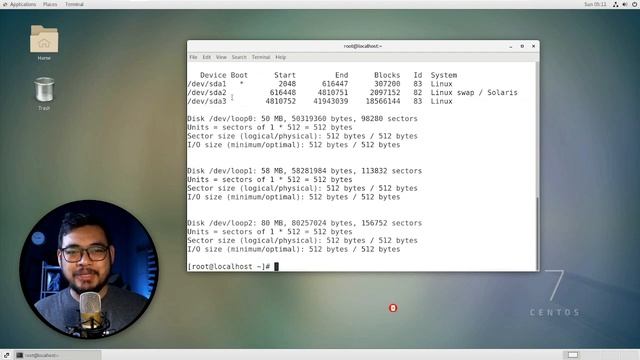
Task: Click the 'Blocks' column header text
Action: (387, 75)
